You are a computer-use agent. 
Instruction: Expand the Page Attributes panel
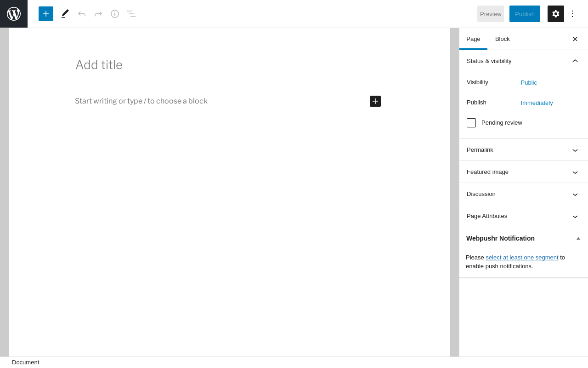coord(524,216)
